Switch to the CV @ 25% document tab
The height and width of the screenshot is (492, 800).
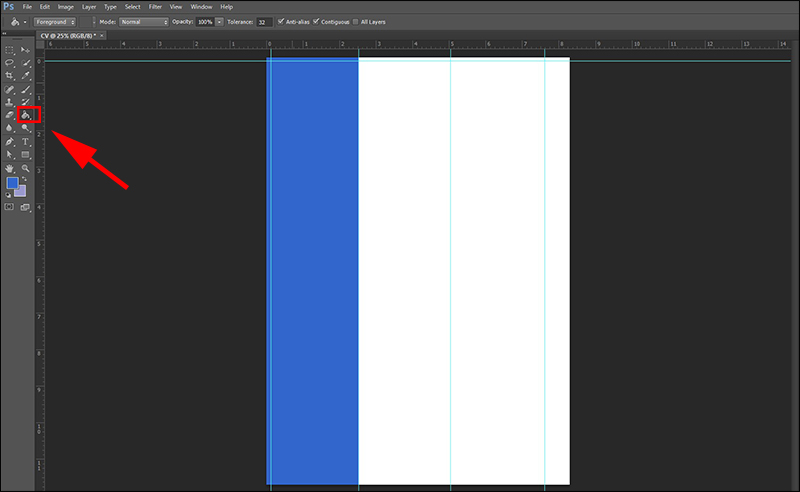(68, 36)
